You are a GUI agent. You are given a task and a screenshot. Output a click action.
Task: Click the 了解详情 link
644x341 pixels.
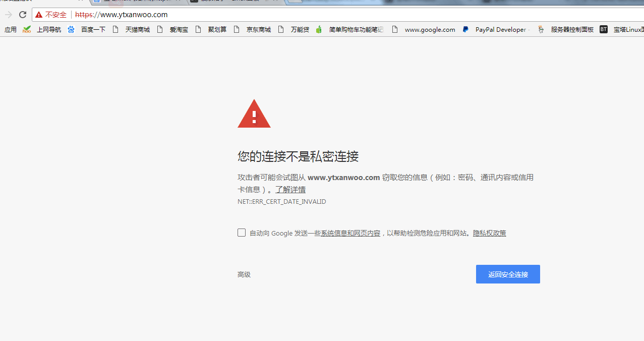coord(290,189)
